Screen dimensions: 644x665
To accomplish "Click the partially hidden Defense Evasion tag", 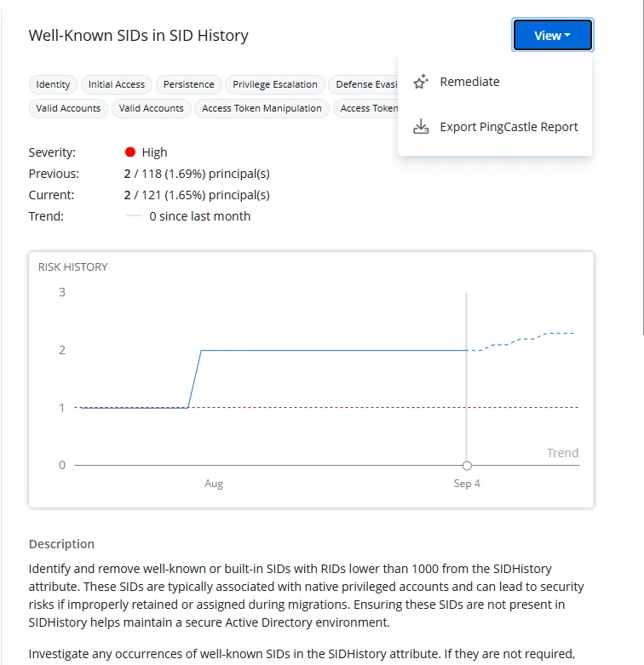I will pos(364,84).
